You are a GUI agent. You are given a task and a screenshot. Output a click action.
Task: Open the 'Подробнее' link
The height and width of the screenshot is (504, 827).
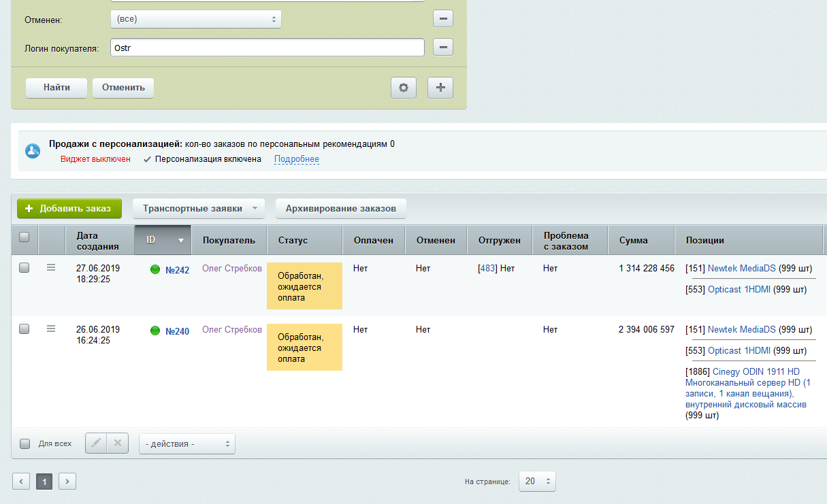click(296, 159)
